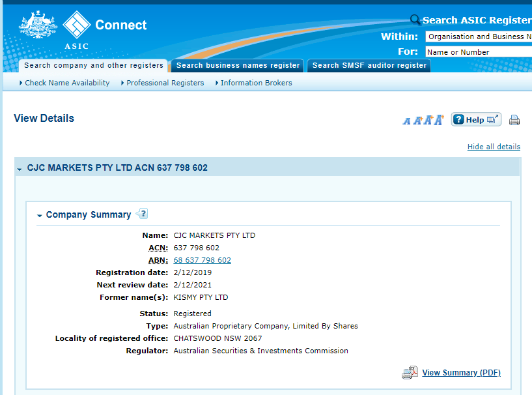Screen dimensions: 532x395
Task: Expand Check Name Availability menu
Action: pos(64,83)
